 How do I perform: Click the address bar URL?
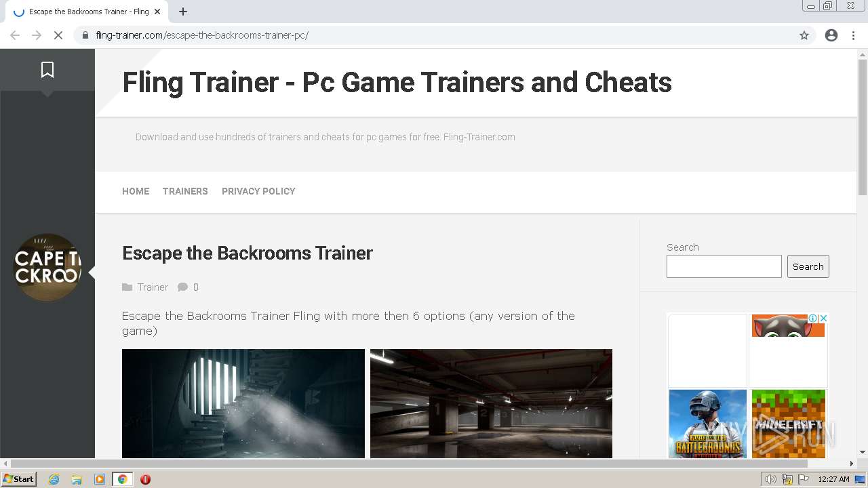[202, 35]
